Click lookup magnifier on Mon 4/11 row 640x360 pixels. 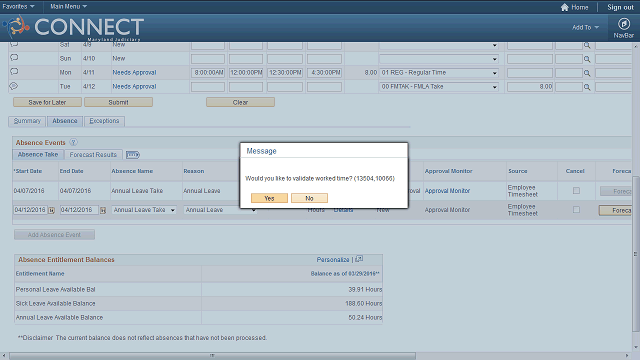tap(587, 73)
